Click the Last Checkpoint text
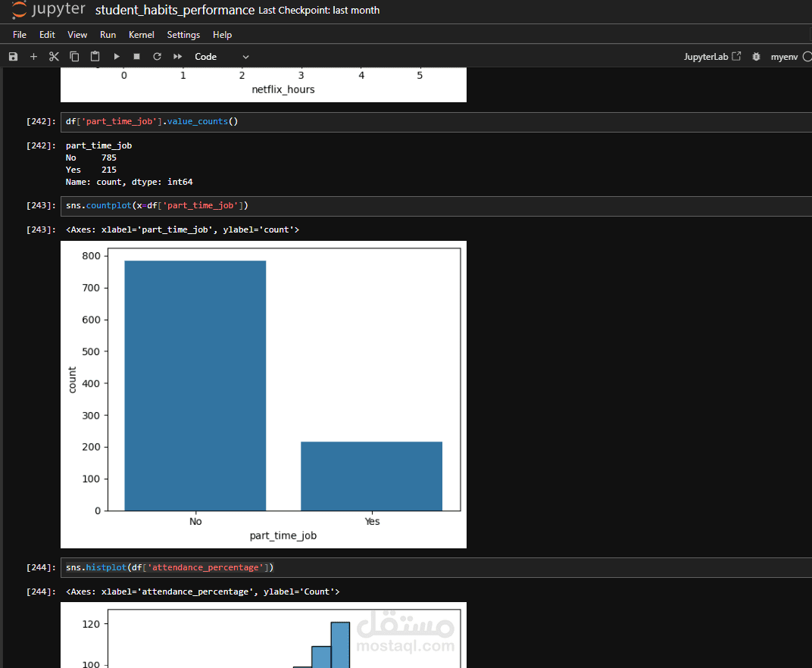812x668 pixels. click(x=319, y=11)
